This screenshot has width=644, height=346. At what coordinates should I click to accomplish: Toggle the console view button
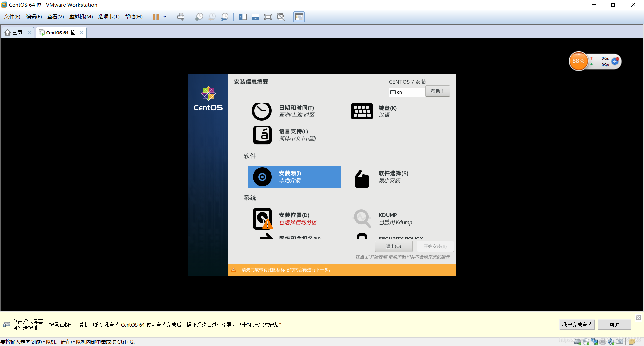click(x=299, y=17)
